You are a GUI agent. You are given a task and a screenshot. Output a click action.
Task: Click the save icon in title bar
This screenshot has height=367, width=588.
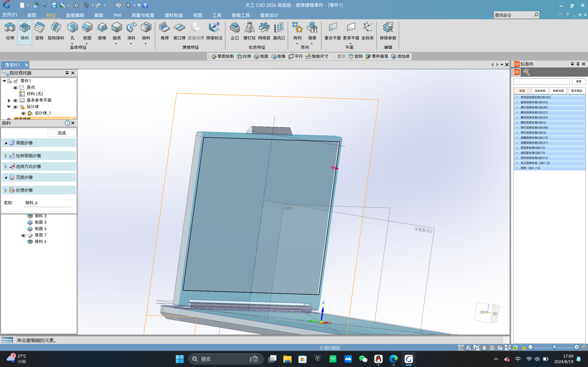[54, 5]
